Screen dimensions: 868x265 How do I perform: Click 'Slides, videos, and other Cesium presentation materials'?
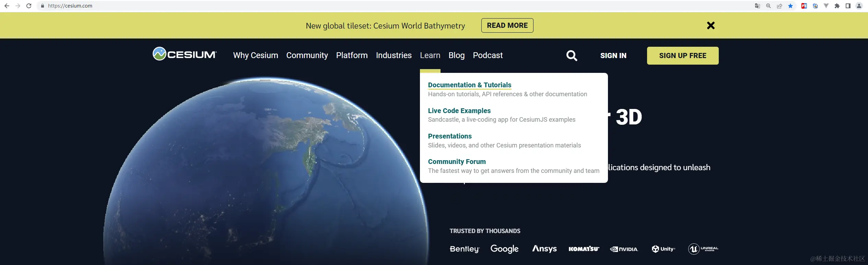click(x=504, y=145)
